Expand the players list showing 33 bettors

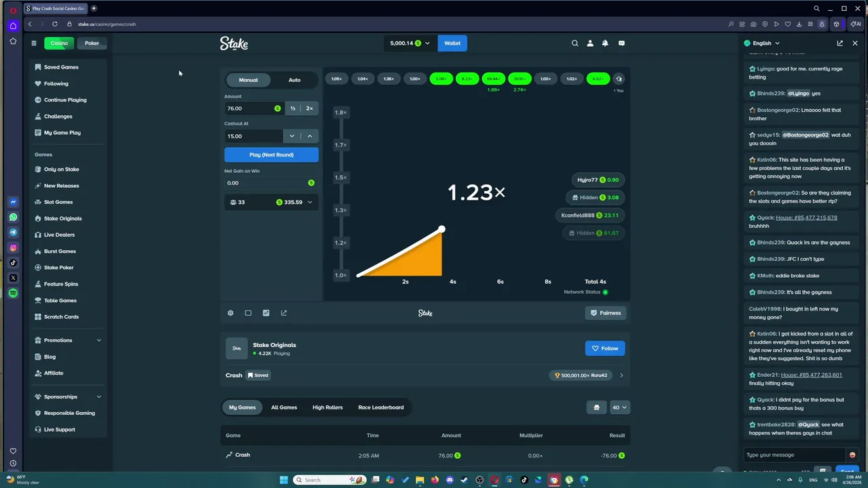point(271,202)
